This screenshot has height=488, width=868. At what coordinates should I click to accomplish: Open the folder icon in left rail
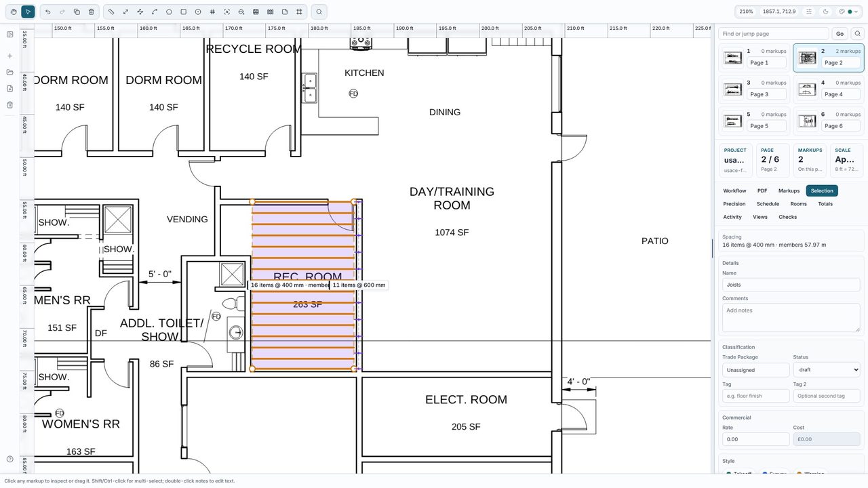coord(9,72)
